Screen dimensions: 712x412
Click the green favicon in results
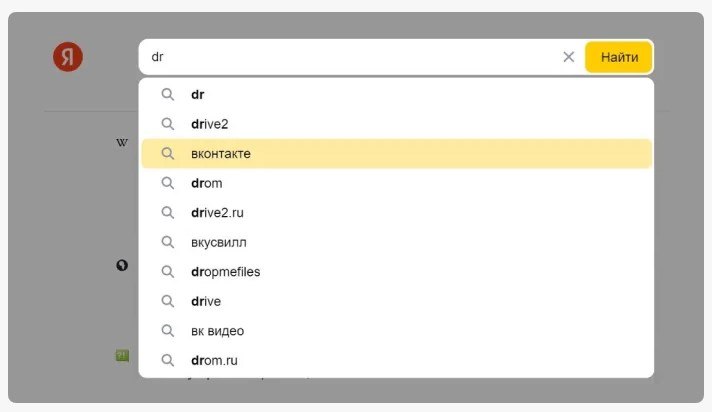click(122, 355)
